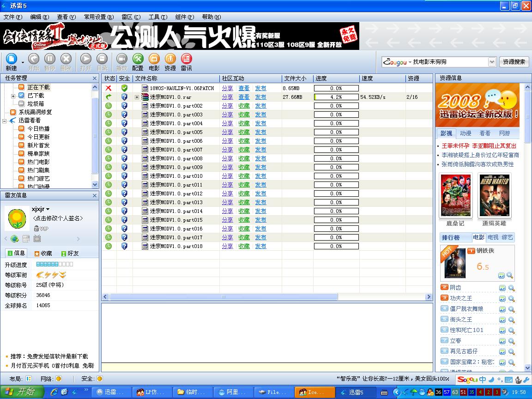The height and width of the screenshot is (399, 532).
Task: Switch to the 动漫 tab in resource info
Action: (x=465, y=133)
